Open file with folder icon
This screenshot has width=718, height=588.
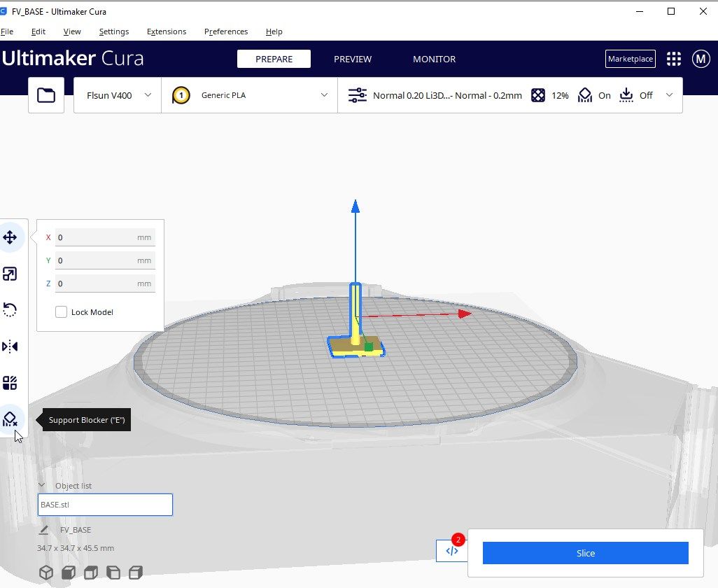click(x=46, y=95)
